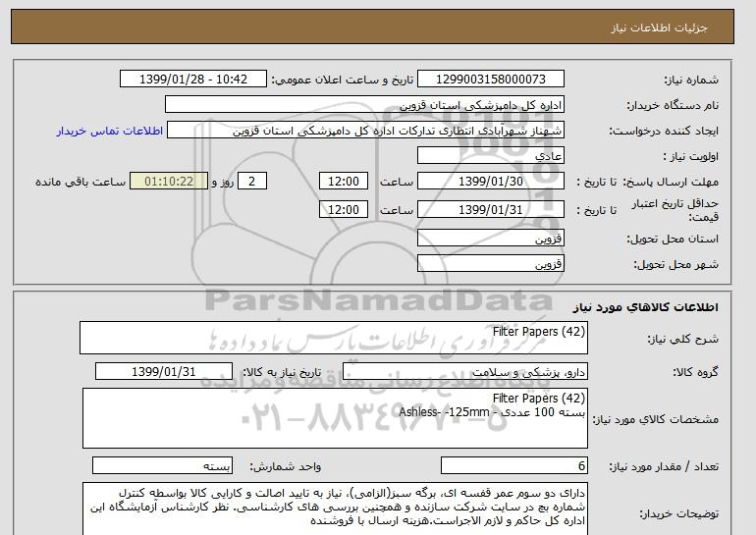Click the label 'نام دستگاه خریدار:'
756x535 pixels.
[673, 105]
